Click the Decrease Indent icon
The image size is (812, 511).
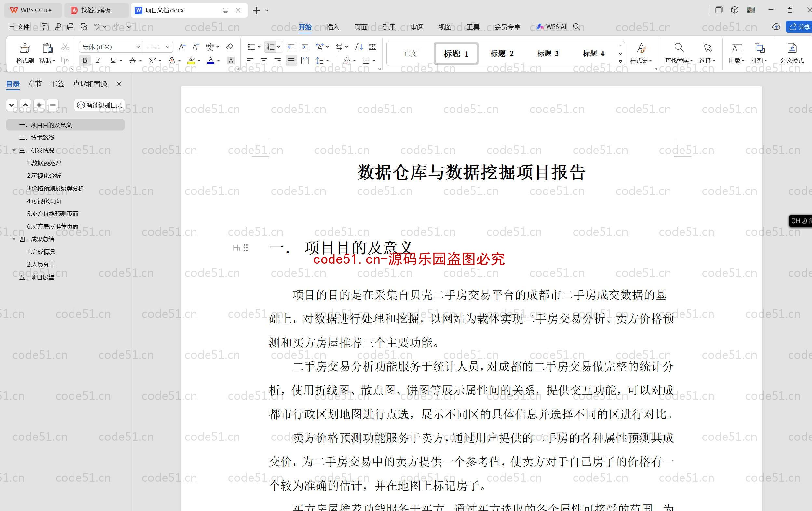pos(291,47)
